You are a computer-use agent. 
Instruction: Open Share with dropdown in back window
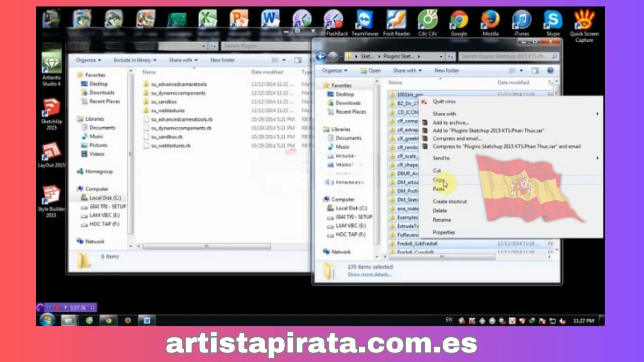click(x=183, y=60)
